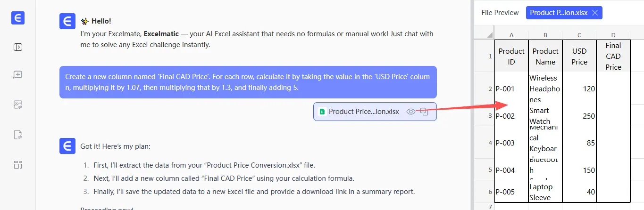This screenshot has height=210, width=644.
Task: Close the Product P...ion.xlsx preview tab
Action: [x=594, y=13]
